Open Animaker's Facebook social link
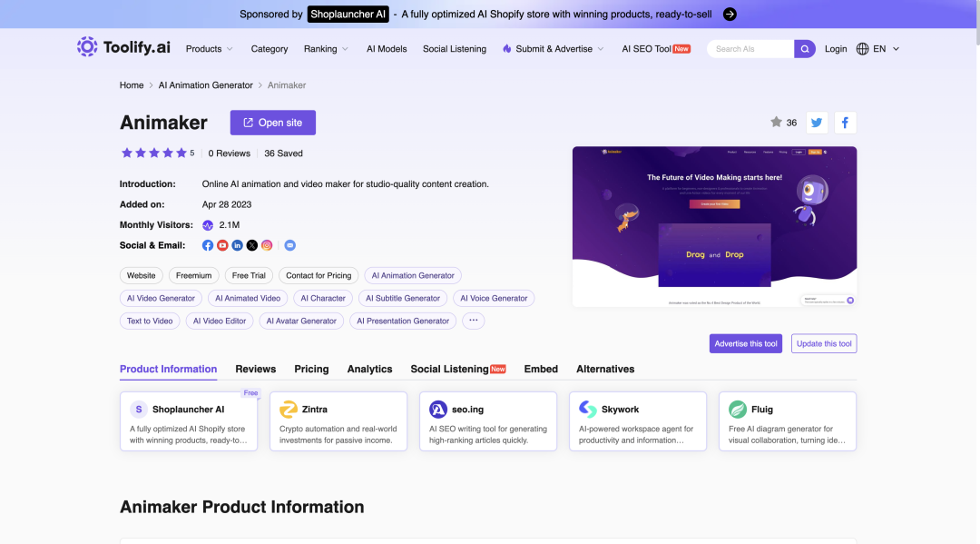This screenshot has width=980, height=544. (208, 245)
